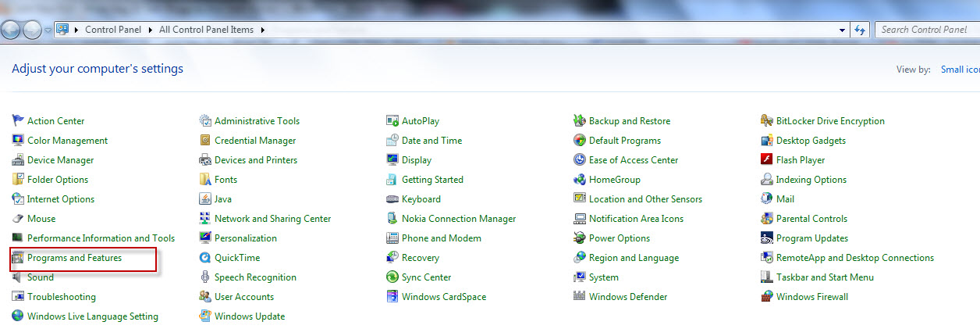Click the Ease of Access Center icon
The height and width of the screenshot is (336, 980).
click(x=580, y=159)
